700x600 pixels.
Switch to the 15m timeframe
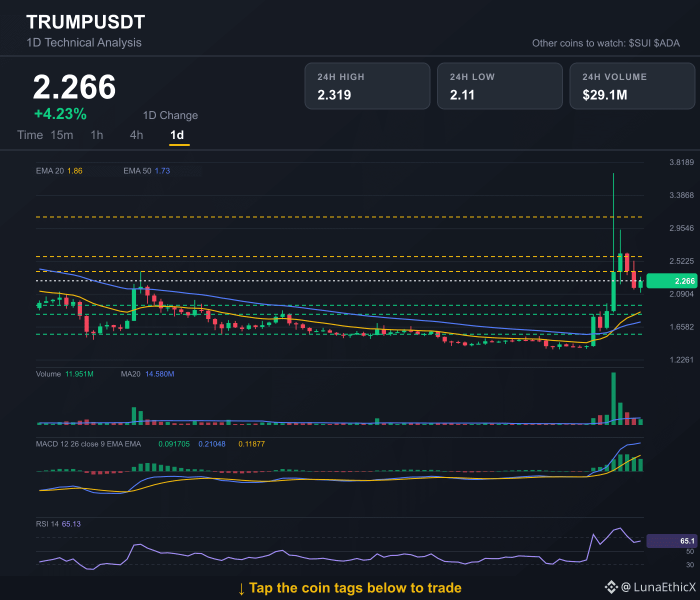(x=62, y=135)
